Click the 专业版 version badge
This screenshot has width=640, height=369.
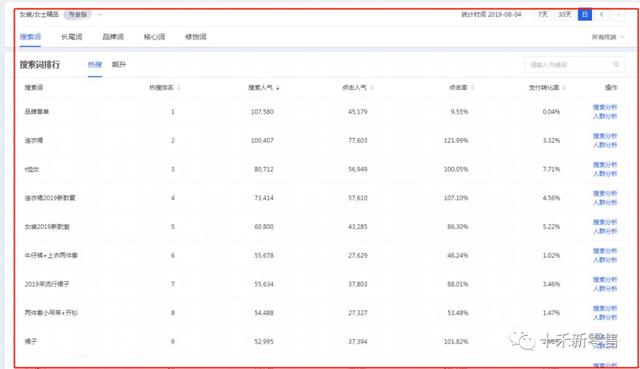(78, 15)
